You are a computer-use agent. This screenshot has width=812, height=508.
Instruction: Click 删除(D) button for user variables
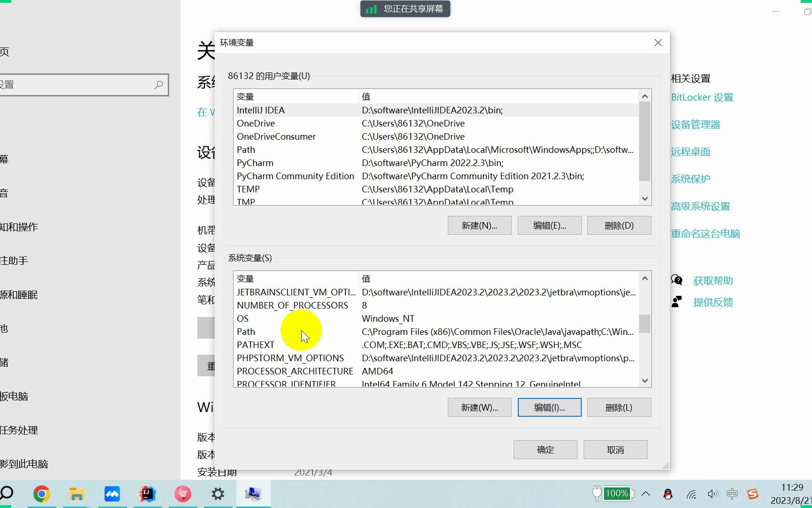click(x=619, y=225)
